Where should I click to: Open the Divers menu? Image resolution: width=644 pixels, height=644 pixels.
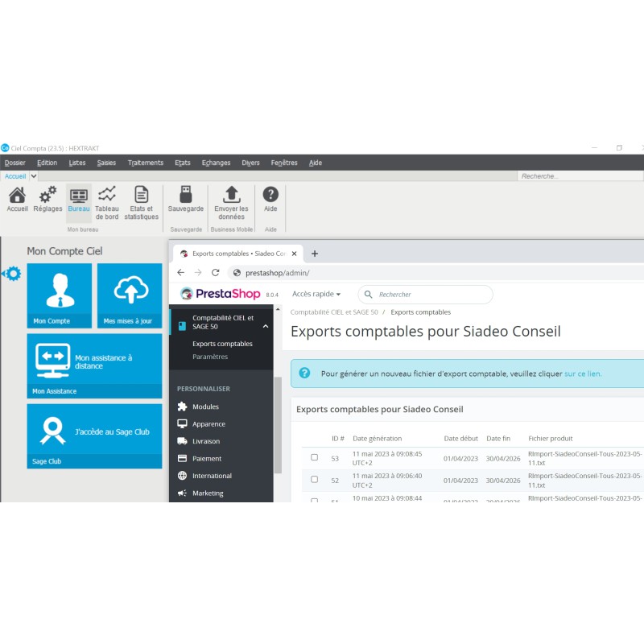click(250, 163)
